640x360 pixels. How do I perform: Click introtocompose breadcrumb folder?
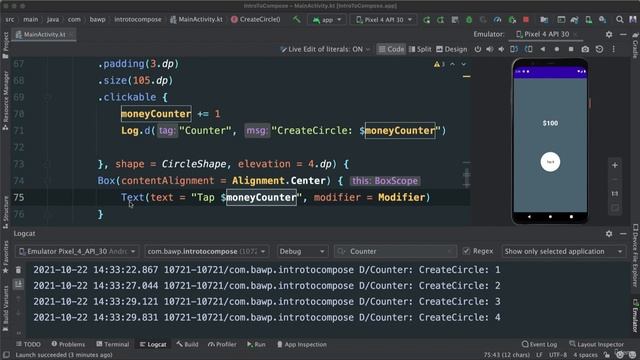pos(138,19)
